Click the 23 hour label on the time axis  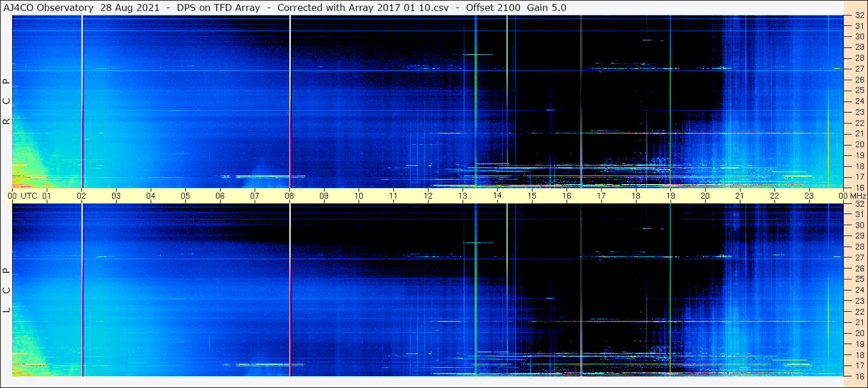point(809,196)
